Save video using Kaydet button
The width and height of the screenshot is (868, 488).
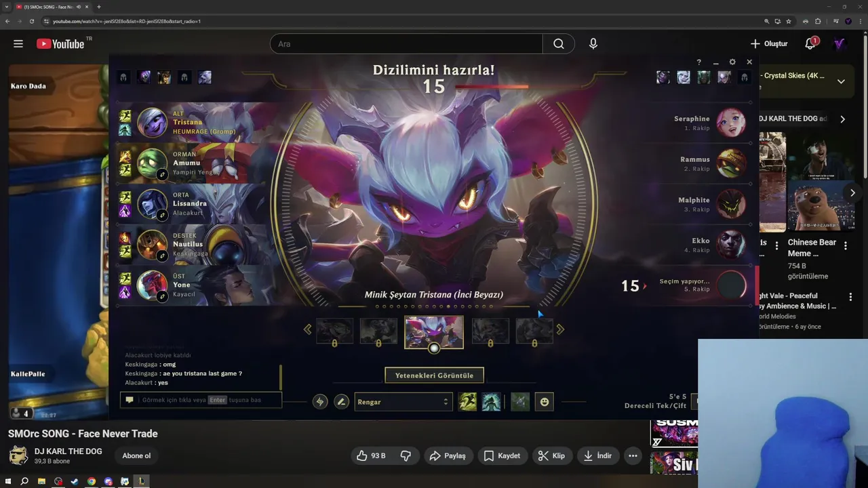(502, 456)
